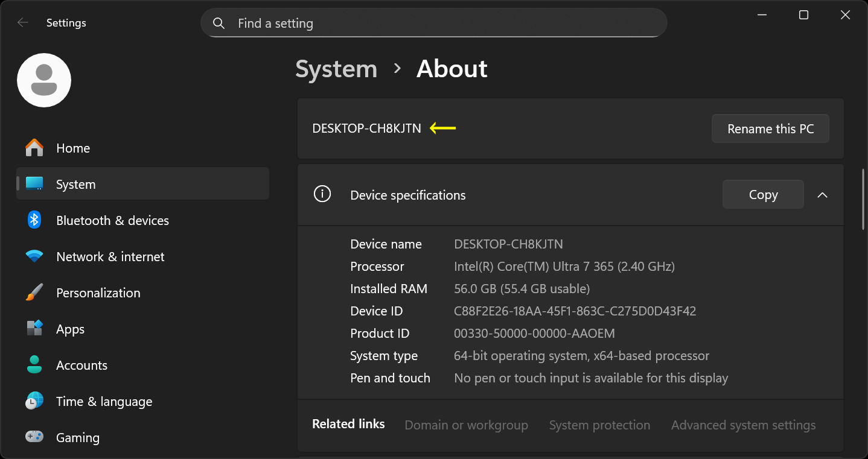Click Rename this PC
This screenshot has width=868, height=459.
[770, 128]
